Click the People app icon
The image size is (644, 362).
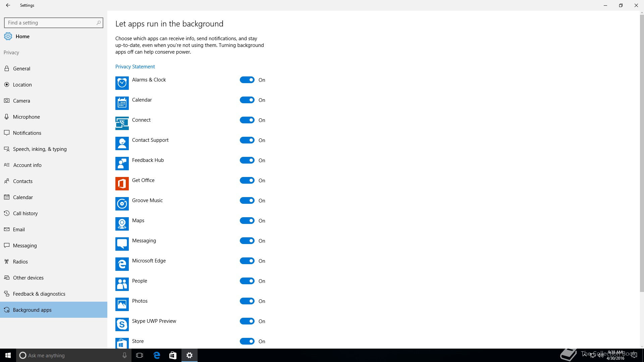click(122, 284)
